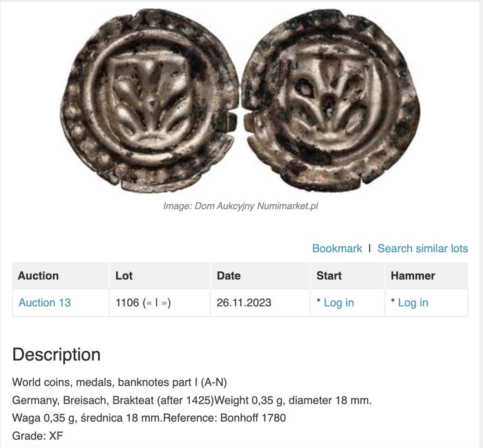
Task: Click the Hammer column header
Action: pyautogui.click(x=413, y=276)
